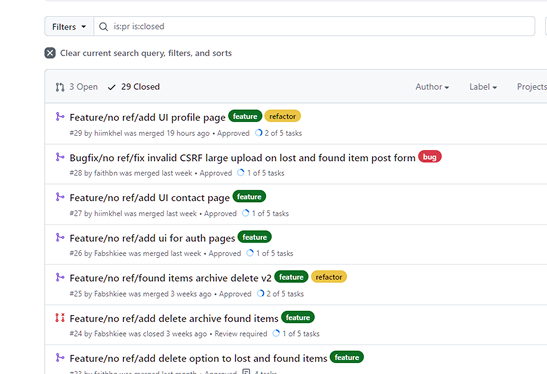Click the checkmark icon beside 29 Closed
This screenshot has width=547, height=374.
point(112,87)
